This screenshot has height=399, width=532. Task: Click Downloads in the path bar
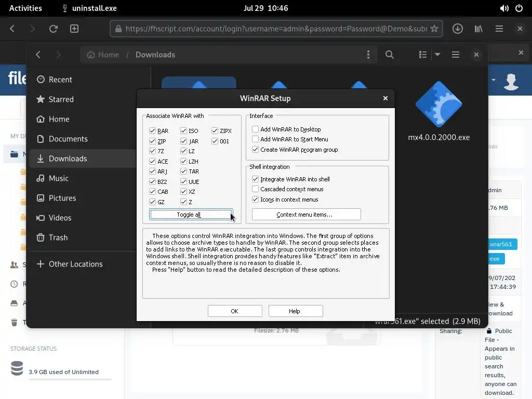[155, 55]
